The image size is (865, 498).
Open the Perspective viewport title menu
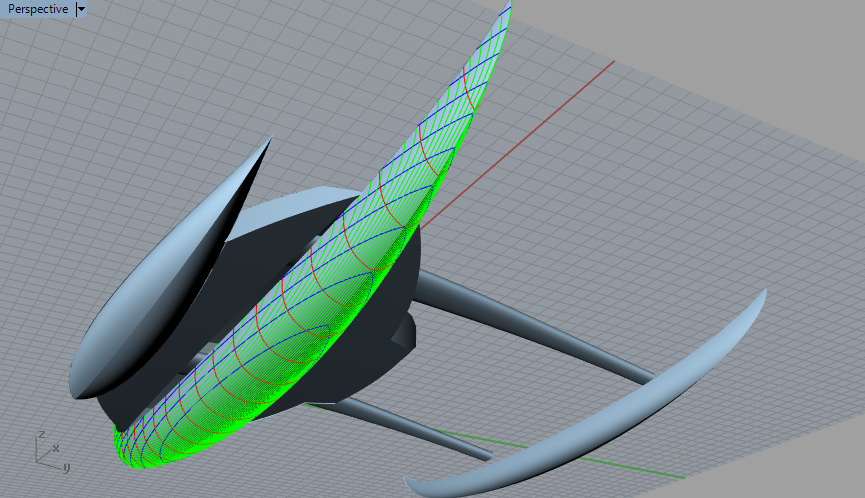[x=38, y=9]
